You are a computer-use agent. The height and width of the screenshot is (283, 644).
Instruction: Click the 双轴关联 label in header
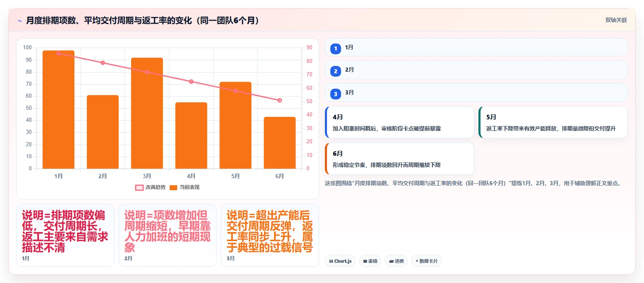(x=616, y=20)
